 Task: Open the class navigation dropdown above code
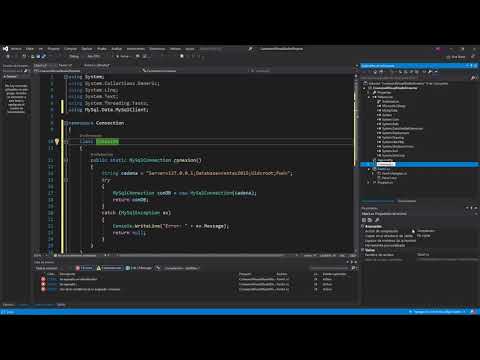[194, 71]
